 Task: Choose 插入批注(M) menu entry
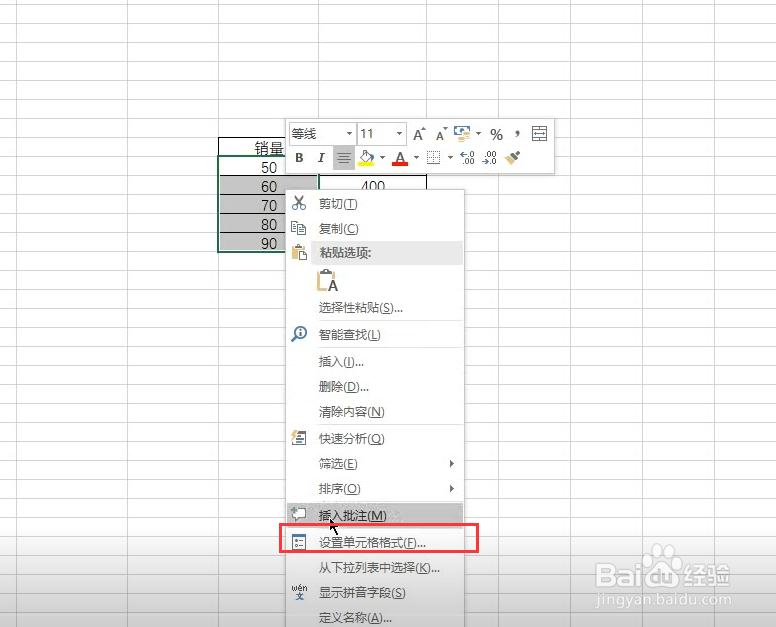[375, 515]
